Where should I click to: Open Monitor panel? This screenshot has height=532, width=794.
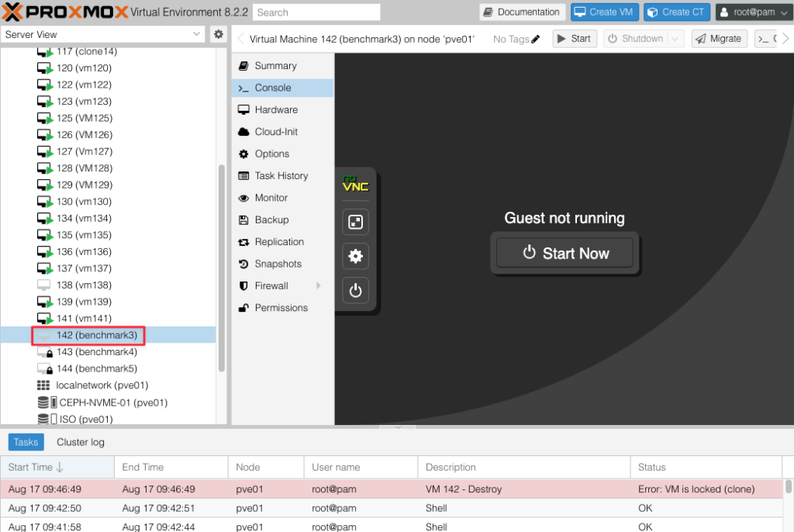point(282,198)
